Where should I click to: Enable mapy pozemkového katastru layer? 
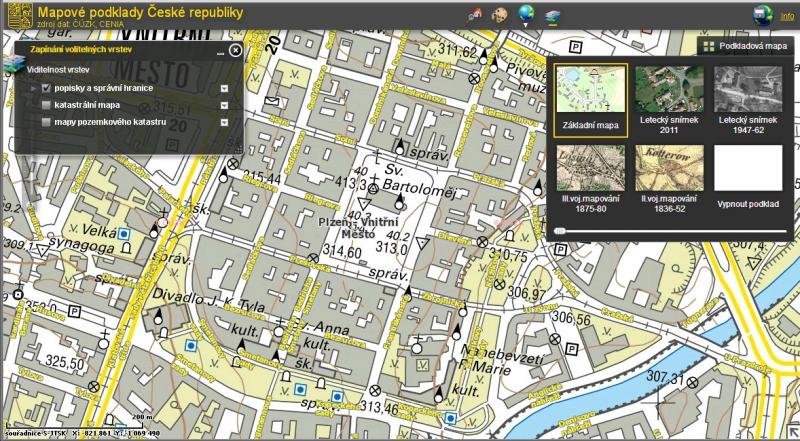(46, 122)
